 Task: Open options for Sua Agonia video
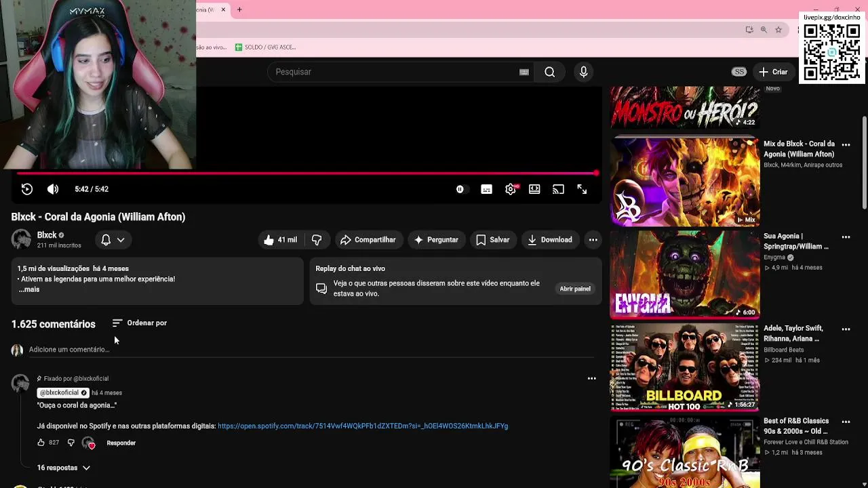846,237
